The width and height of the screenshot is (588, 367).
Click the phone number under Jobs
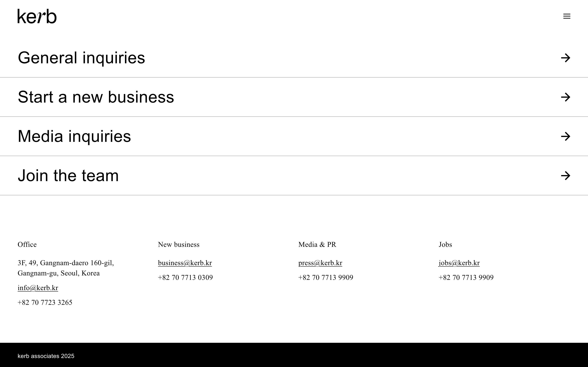pyautogui.click(x=466, y=277)
